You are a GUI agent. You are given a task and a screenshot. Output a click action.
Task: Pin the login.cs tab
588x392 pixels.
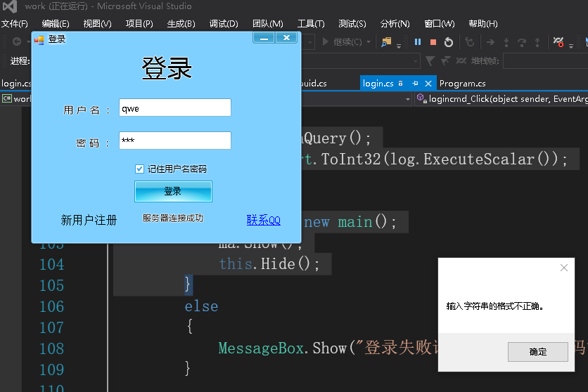click(x=415, y=83)
